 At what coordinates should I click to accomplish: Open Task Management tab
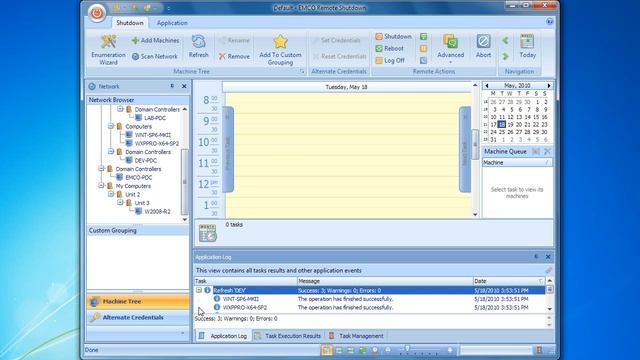click(x=357, y=336)
